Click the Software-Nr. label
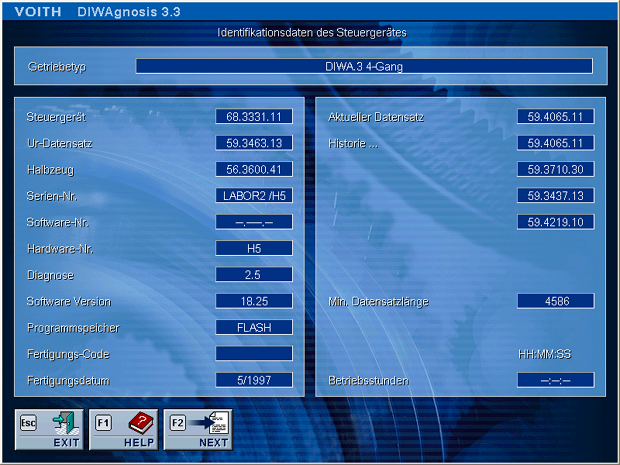The width and height of the screenshot is (620, 465). tap(58, 223)
